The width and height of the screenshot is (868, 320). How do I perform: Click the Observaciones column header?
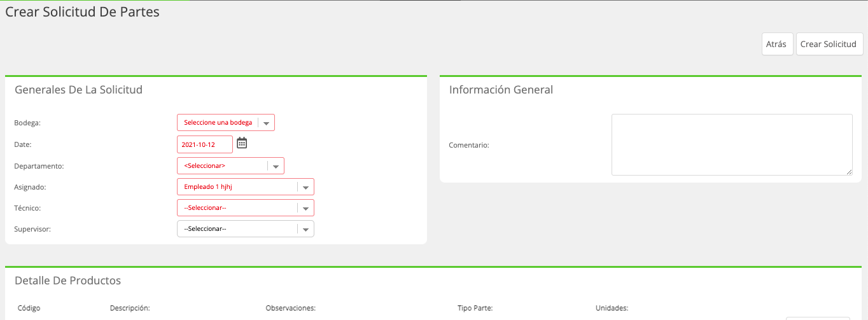(x=291, y=308)
